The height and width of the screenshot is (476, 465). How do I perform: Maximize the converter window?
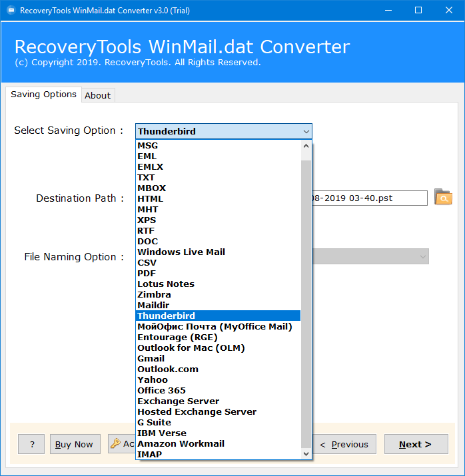coord(418,11)
